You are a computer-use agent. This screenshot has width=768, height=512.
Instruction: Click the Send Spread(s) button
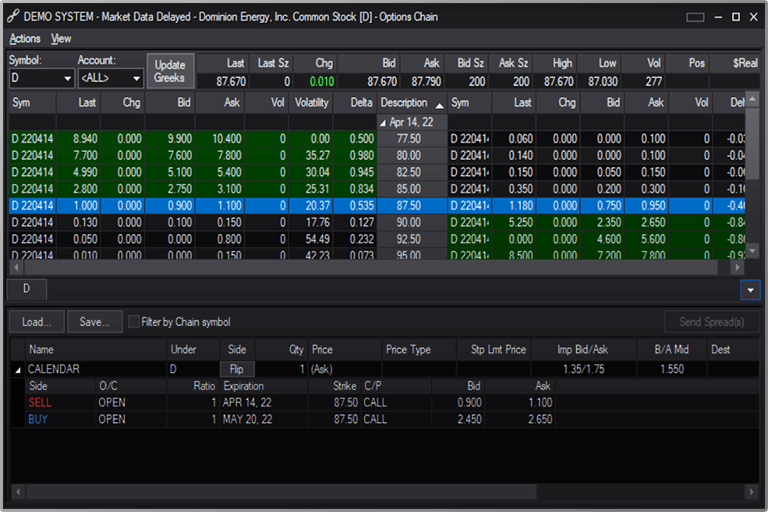712,322
